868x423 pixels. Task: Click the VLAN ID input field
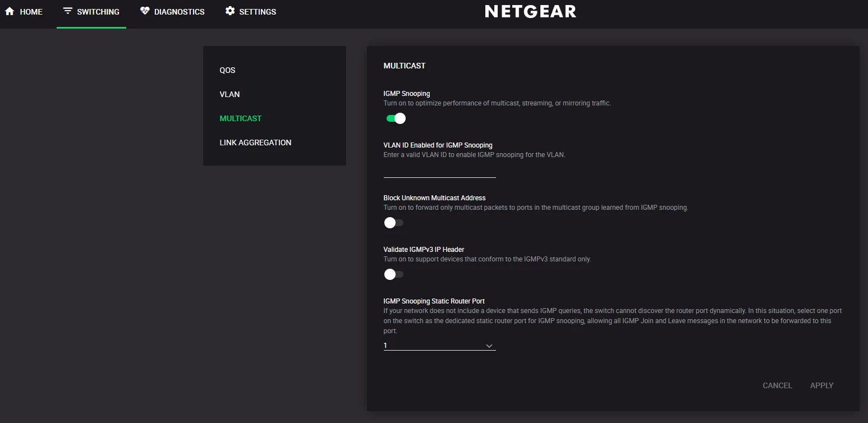click(x=439, y=171)
